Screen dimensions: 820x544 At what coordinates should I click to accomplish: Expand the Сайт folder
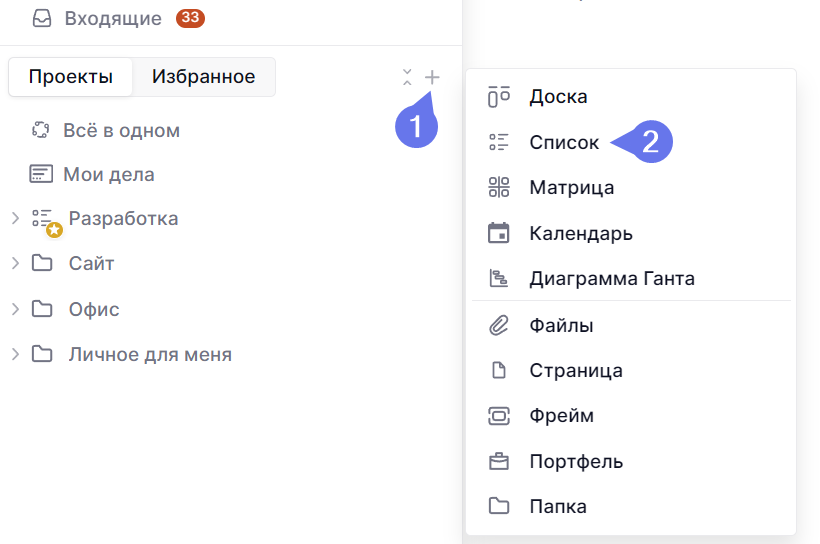15,264
